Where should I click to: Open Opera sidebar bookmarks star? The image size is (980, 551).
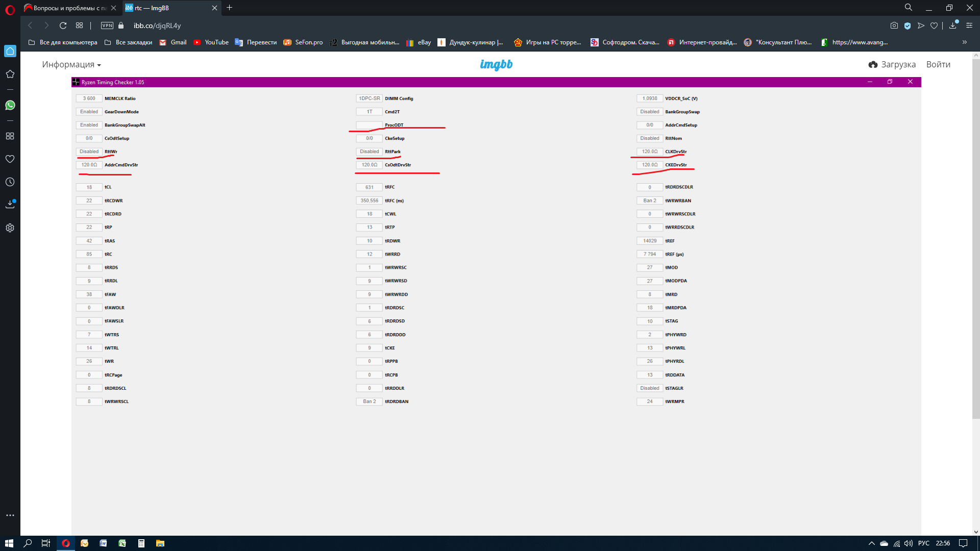click(x=10, y=74)
